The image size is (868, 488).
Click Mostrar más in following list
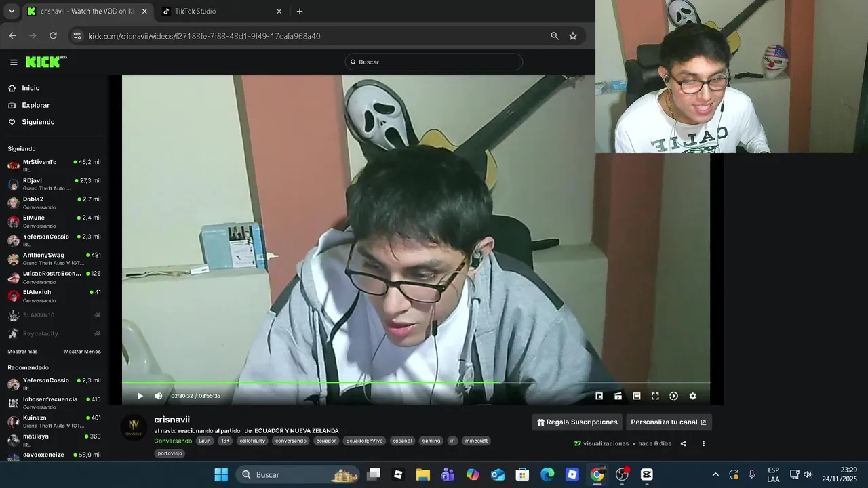22,352
